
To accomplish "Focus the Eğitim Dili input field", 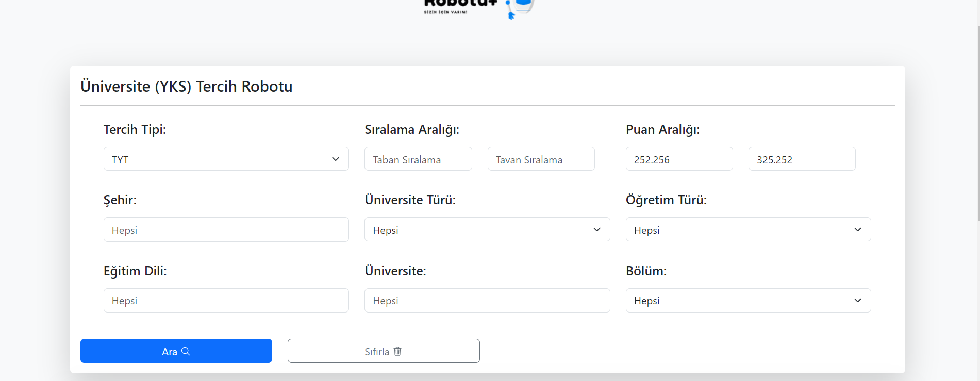I will coord(226,300).
